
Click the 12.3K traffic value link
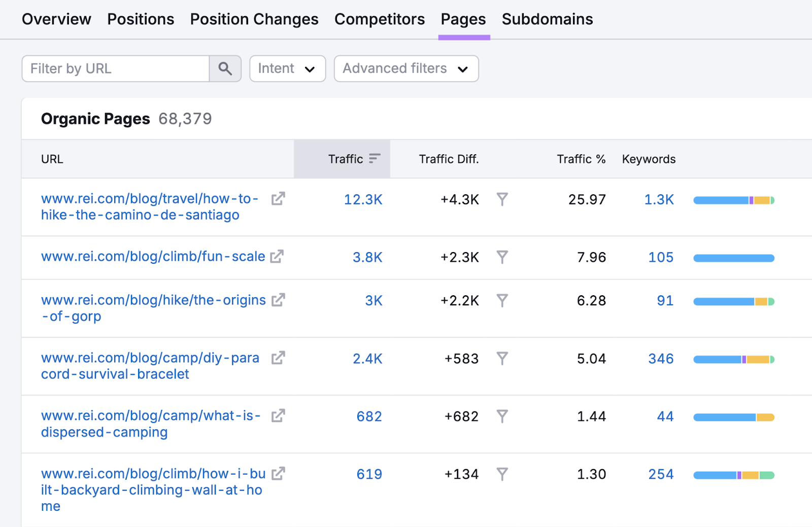click(363, 200)
